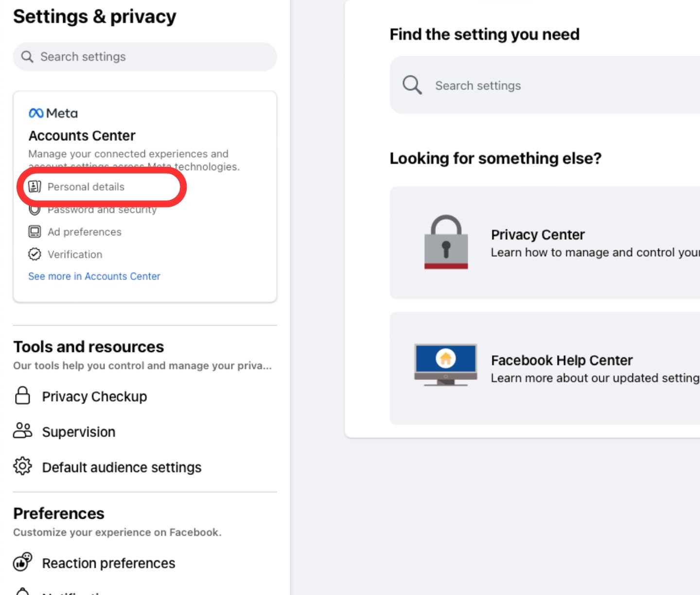Click the gray padlock Privacy Center image

(446, 242)
